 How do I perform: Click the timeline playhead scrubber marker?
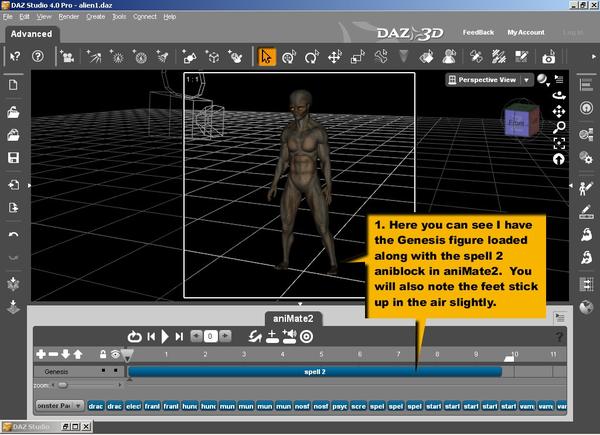click(127, 355)
